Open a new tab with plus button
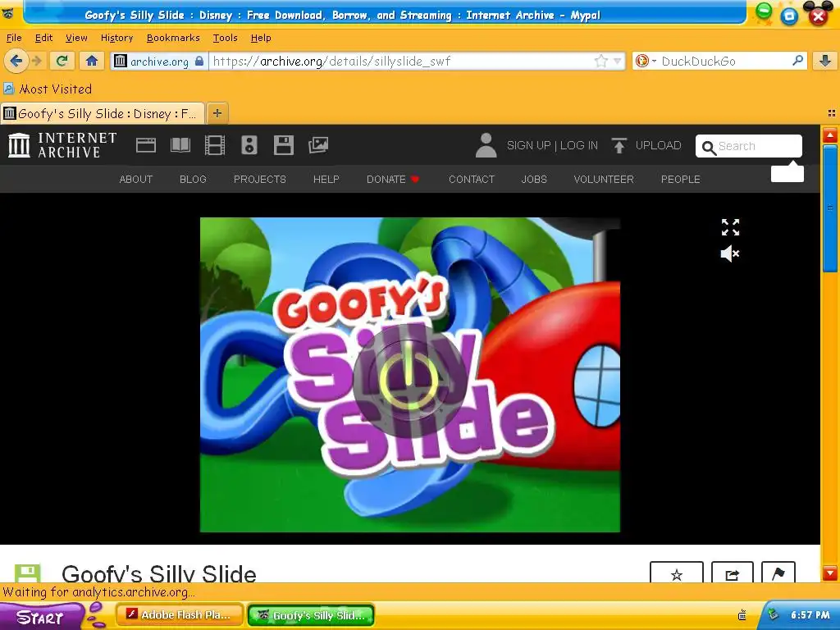 217,113
